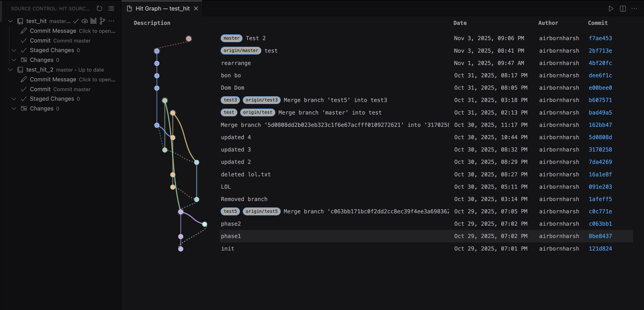Click the Run play icon in editor toolbar
Screen dimensions: 644x310
pyautogui.click(x=611, y=8)
